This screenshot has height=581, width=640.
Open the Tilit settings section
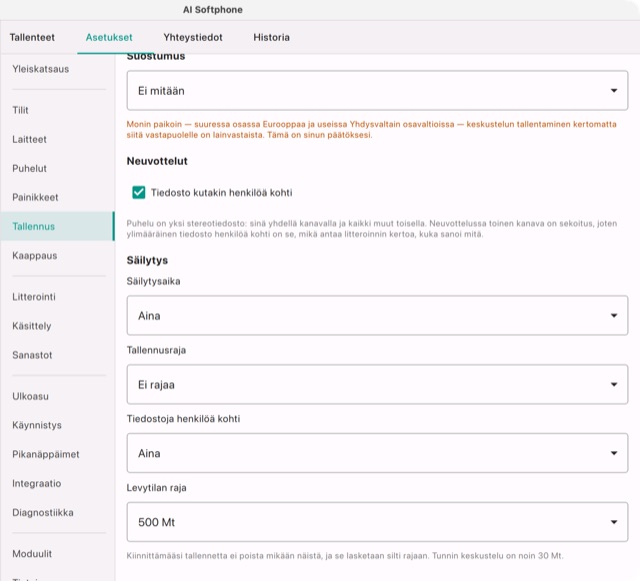[x=57, y=110]
